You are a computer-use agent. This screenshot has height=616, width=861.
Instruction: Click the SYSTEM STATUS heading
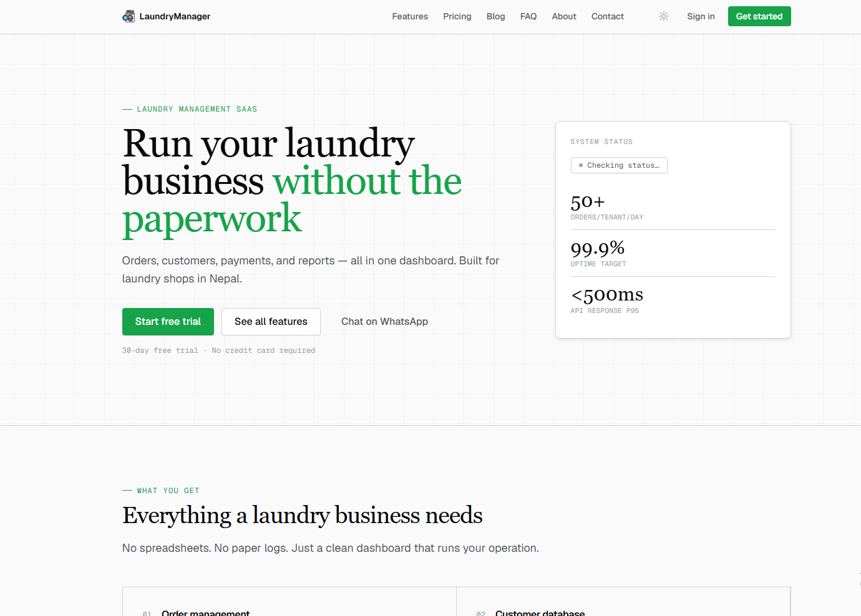point(601,142)
